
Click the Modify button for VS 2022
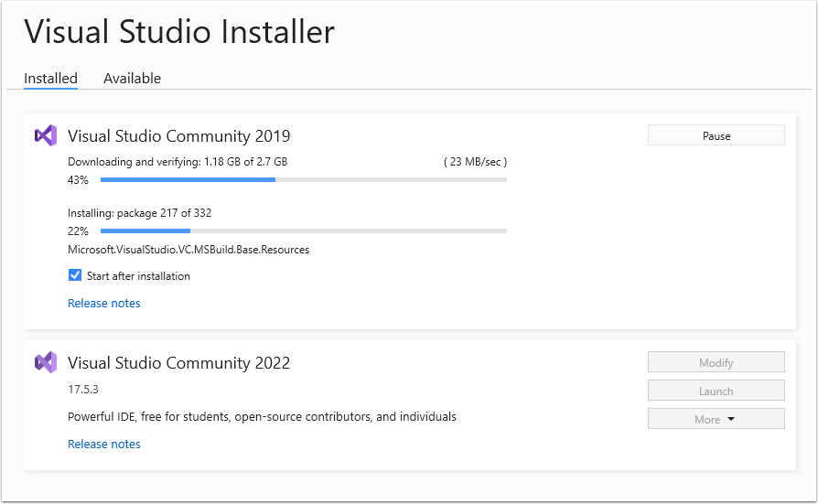[716, 362]
